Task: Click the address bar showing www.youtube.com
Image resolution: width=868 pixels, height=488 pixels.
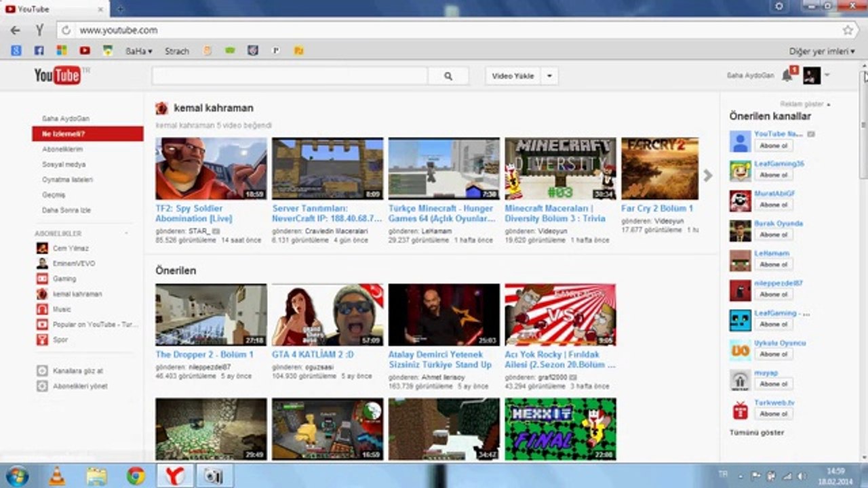Action: 454,30
